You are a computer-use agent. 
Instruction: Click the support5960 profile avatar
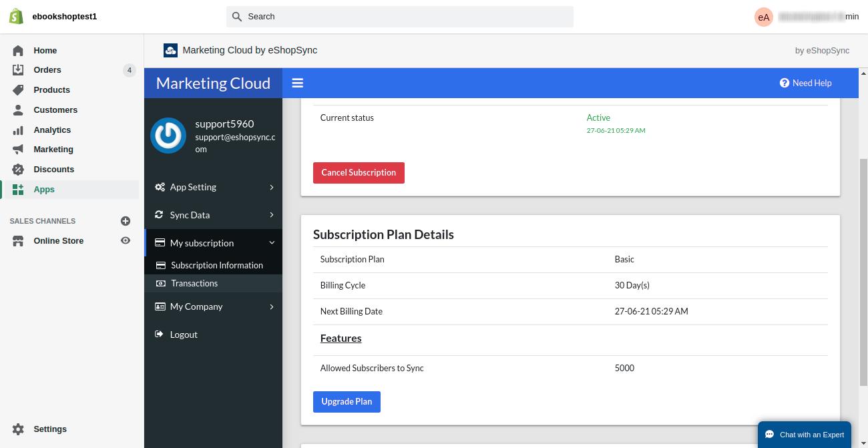pos(168,136)
